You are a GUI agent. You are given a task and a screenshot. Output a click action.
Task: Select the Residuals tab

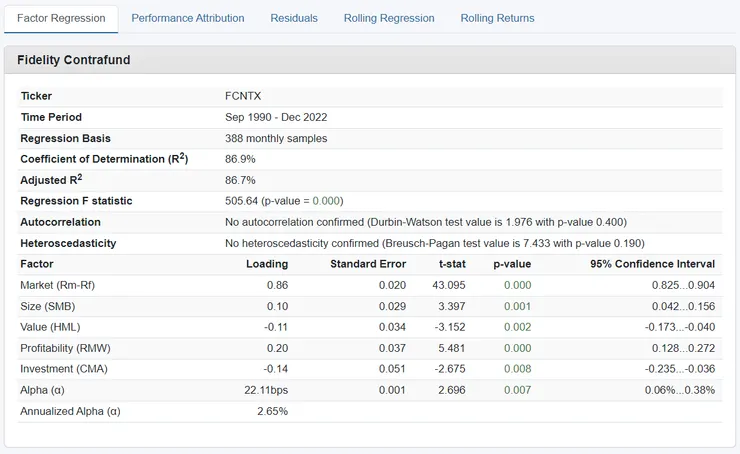(294, 18)
